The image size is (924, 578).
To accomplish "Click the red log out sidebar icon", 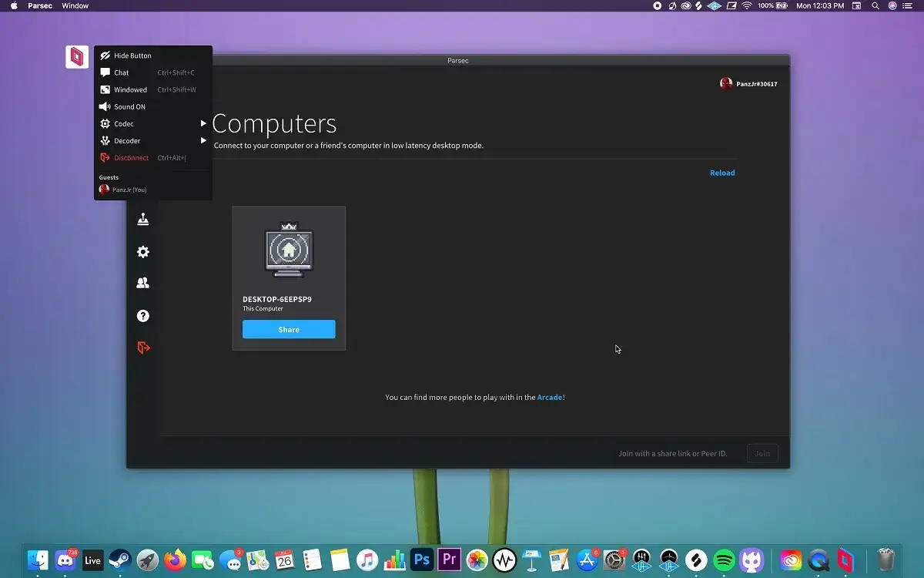I will tap(143, 348).
